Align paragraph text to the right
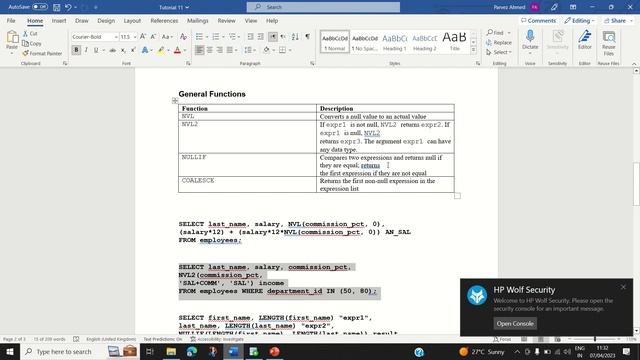640x360 pixels. click(x=220, y=50)
